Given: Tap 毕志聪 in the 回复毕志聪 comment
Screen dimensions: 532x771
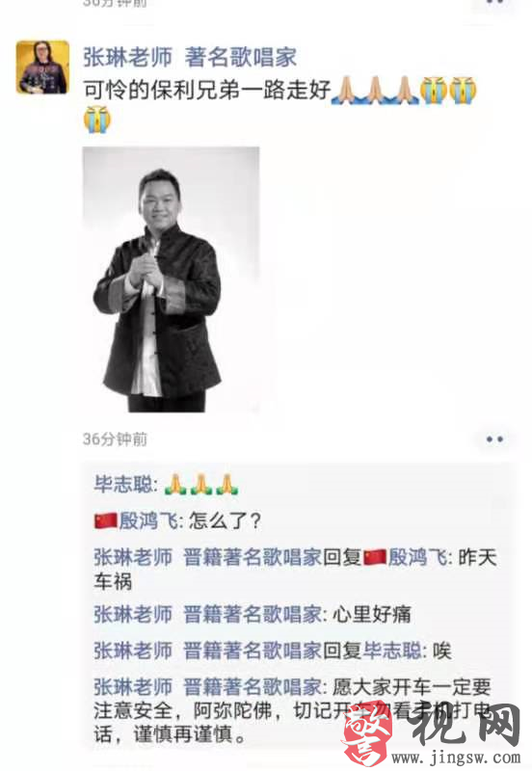Looking at the screenshot, I should [x=392, y=651].
